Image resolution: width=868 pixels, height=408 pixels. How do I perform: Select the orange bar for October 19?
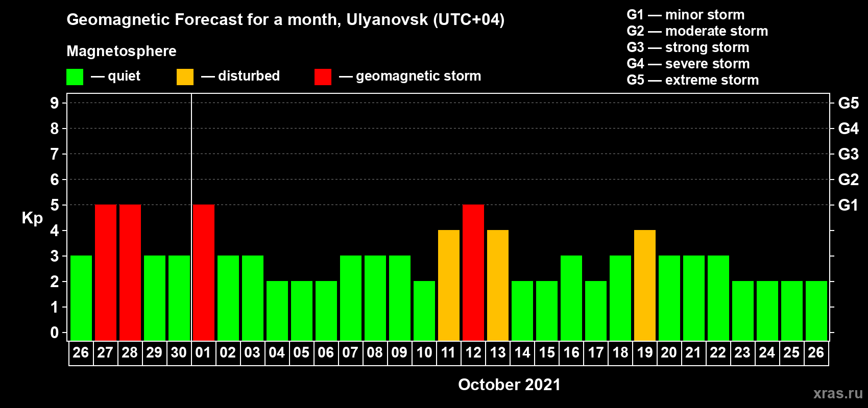[x=645, y=285]
